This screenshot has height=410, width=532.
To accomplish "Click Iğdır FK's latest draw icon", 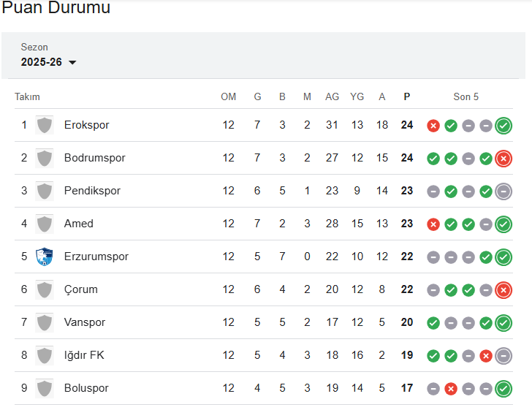I will pyautogui.click(x=503, y=356).
